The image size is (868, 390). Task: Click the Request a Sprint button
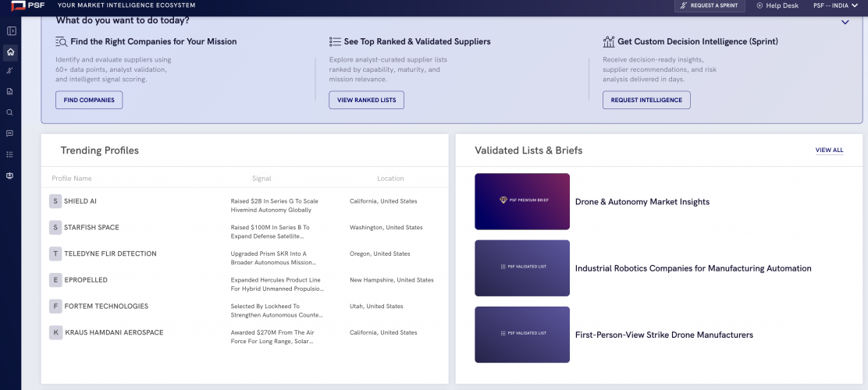point(710,5)
